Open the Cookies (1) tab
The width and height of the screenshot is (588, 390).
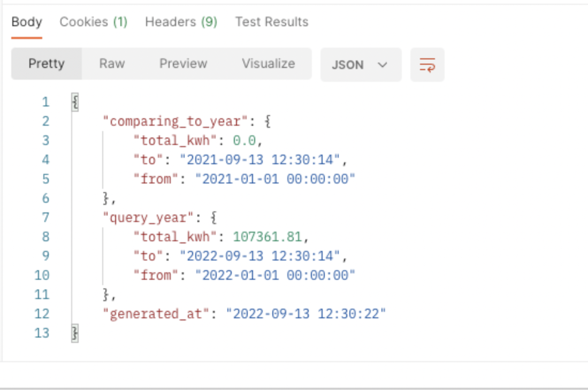click(x=94, y=22)
